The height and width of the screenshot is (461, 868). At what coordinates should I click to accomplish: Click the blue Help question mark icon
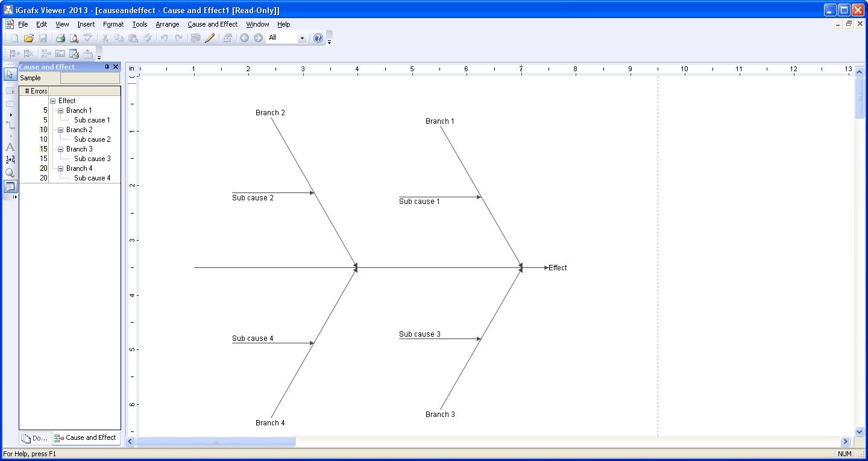tap(318, 38)
